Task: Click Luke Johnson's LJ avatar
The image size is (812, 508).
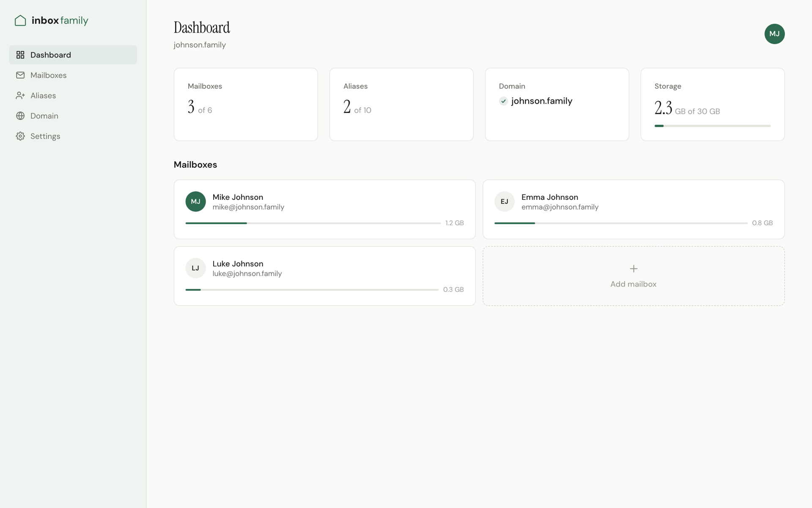Action: [x=195, y=268]
